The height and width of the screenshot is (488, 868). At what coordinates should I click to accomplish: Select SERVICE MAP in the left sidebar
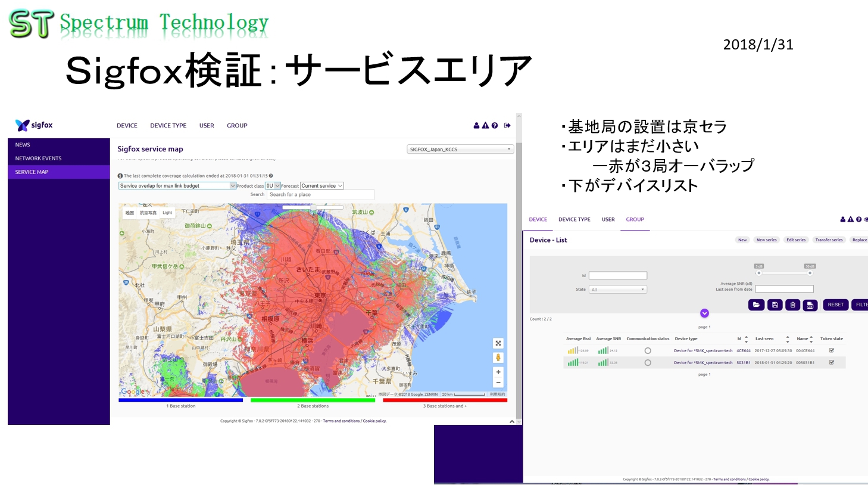pyautogui.click(x=59, y=172)
